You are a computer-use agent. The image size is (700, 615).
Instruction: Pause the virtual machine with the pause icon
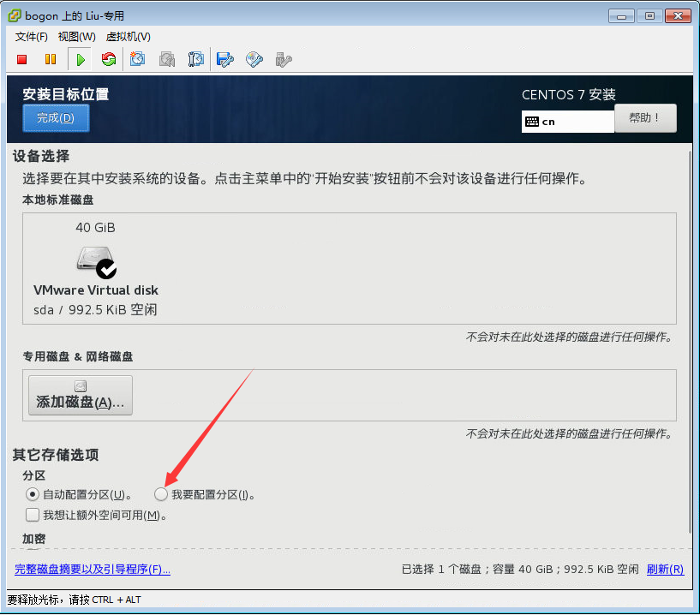tap(51, 59)
